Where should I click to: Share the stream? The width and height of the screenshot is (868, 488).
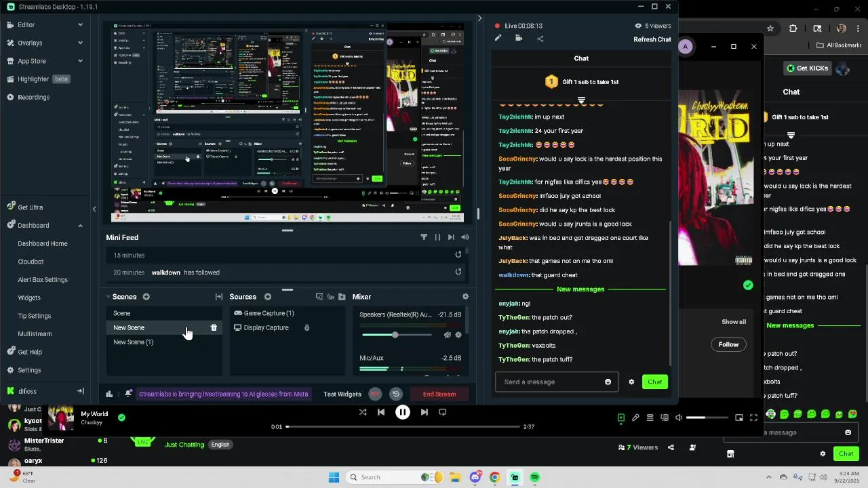pos(540,39)
